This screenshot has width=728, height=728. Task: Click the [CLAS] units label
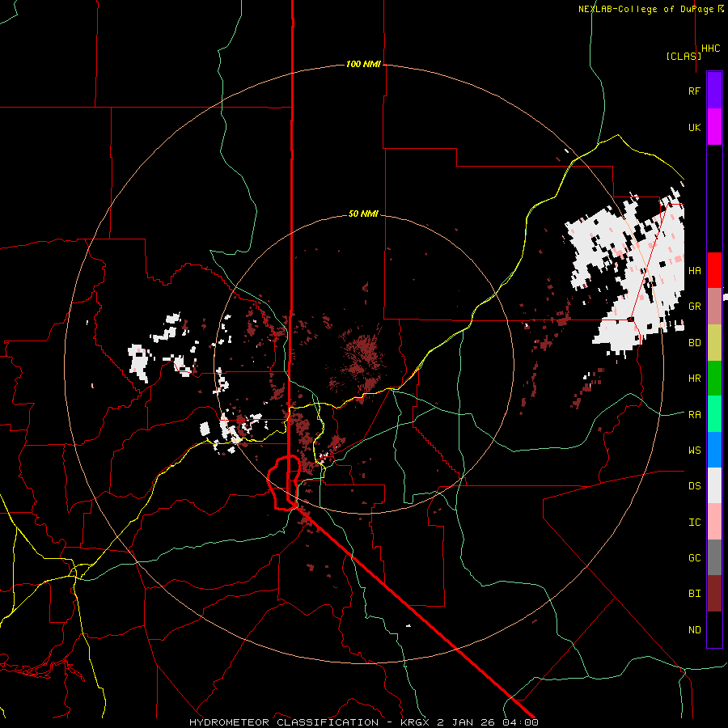click(684, 56)
